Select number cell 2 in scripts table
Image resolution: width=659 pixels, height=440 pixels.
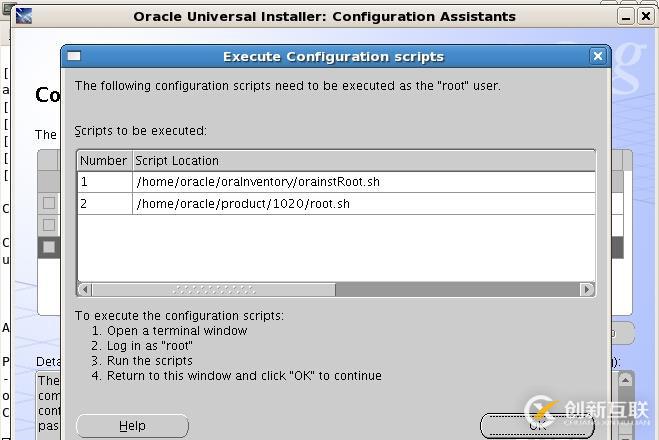coord(105,204)
